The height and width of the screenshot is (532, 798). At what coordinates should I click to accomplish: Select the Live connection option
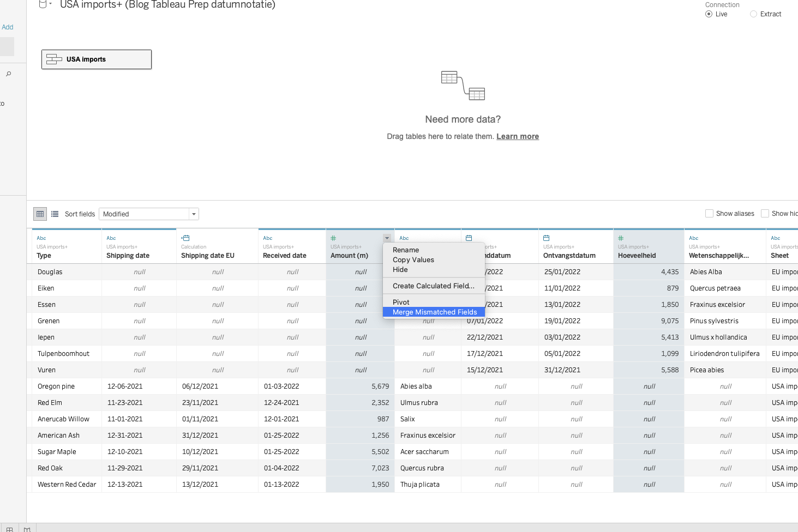click(709, 14)
